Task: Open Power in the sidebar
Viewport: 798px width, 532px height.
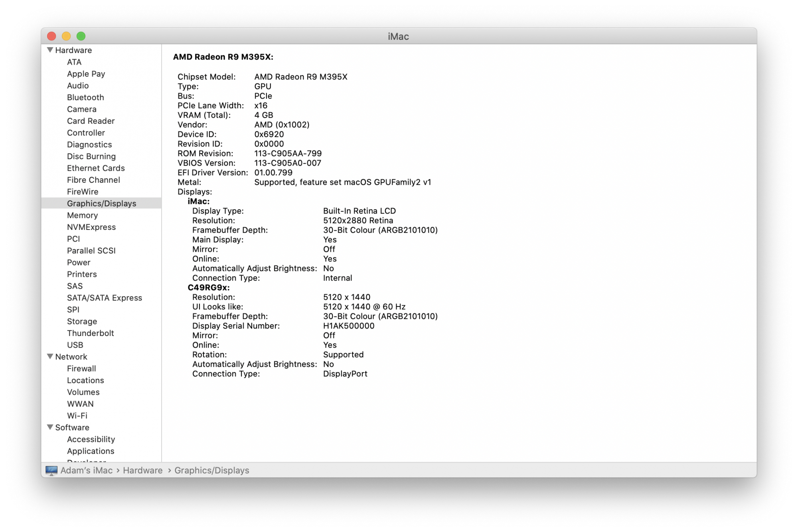Action: [x=79, y=262]
